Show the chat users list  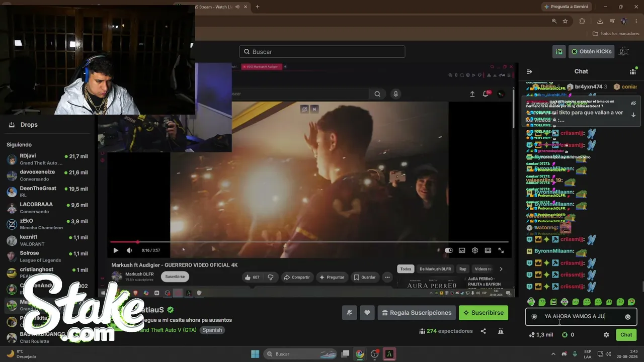click(633, 71)
